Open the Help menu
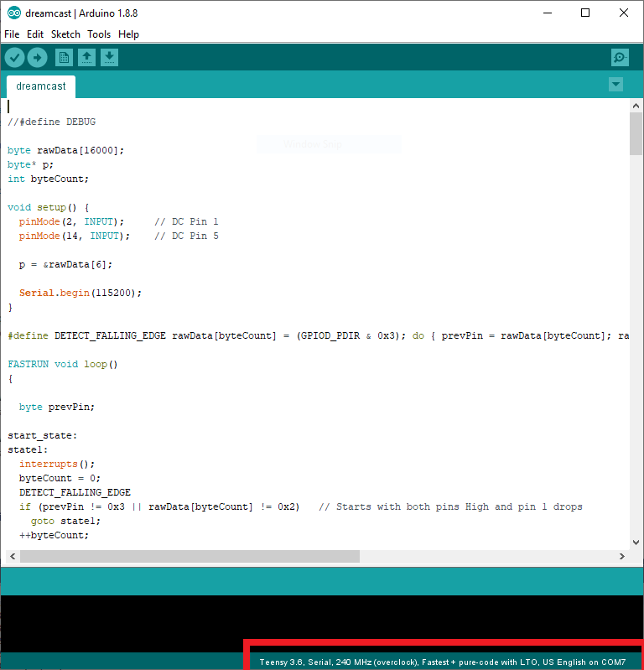644x670 pixels. (x=128, y=34)
